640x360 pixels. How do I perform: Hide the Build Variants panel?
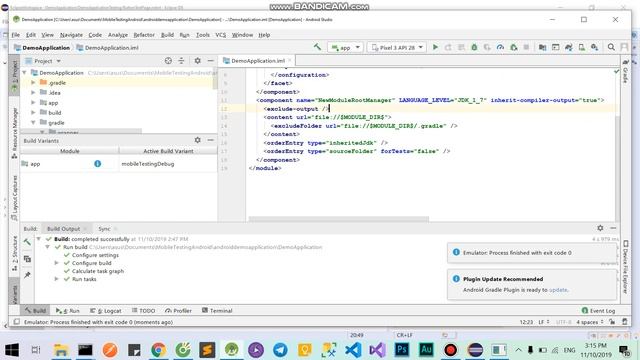point(211,140)
